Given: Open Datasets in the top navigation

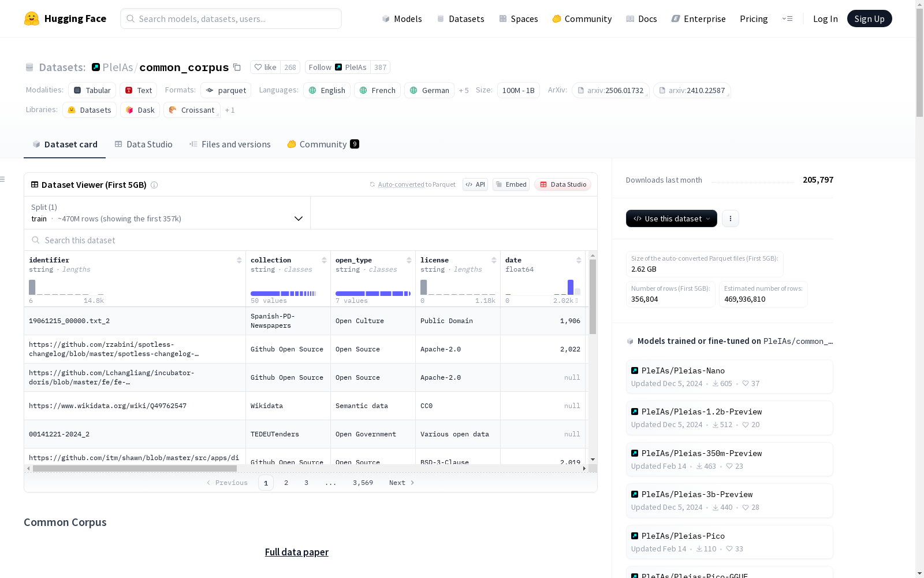Looking at the screenshot, I should pos(460,18).
